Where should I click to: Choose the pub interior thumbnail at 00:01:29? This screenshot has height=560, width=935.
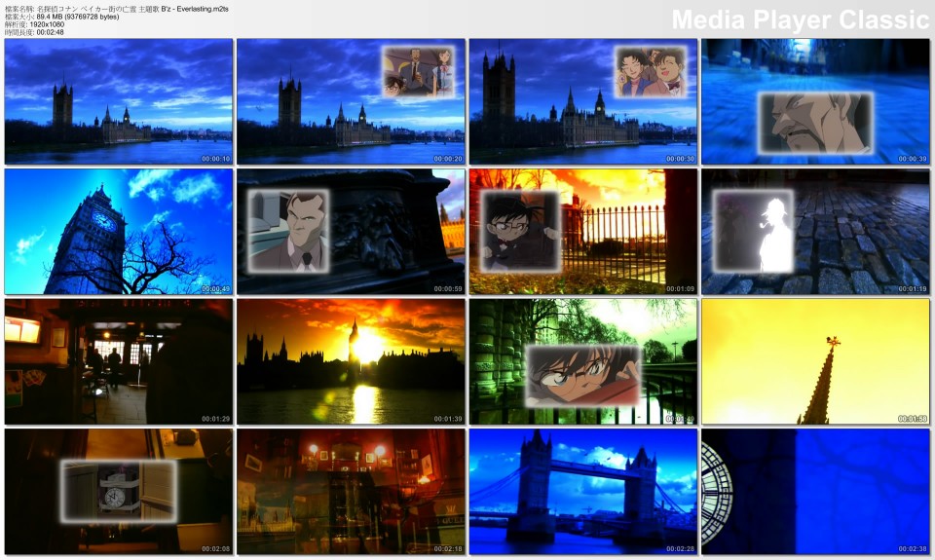[x=119, y=361]
